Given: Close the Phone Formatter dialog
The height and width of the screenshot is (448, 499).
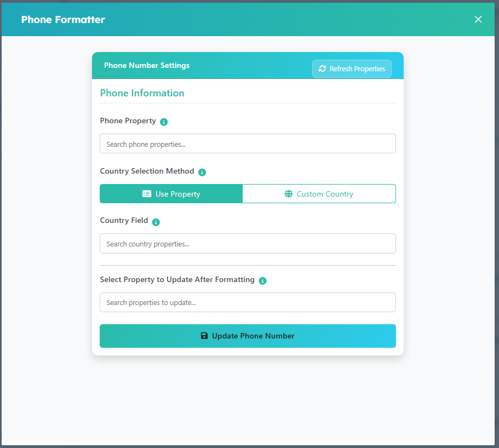Looking at the screenshot, I should click(478, 19).
